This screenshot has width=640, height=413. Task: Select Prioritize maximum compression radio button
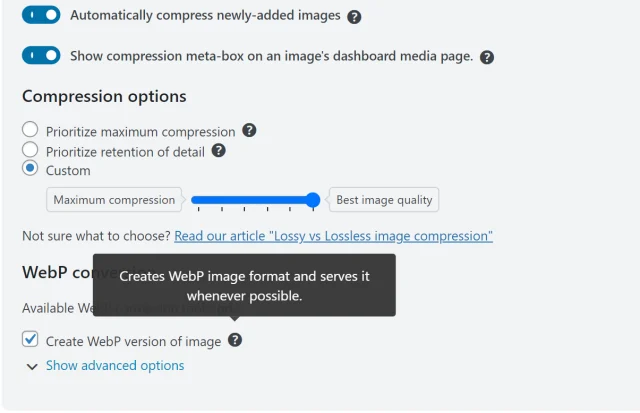pyautogui.click(x=30, y=131)
